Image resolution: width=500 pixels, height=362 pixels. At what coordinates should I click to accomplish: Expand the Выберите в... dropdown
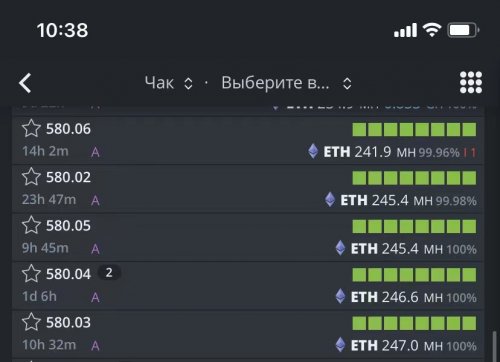point(287,83)
